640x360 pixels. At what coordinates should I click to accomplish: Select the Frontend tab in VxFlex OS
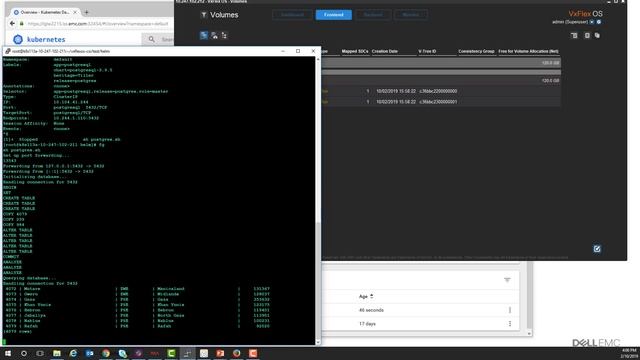[333, 15]
